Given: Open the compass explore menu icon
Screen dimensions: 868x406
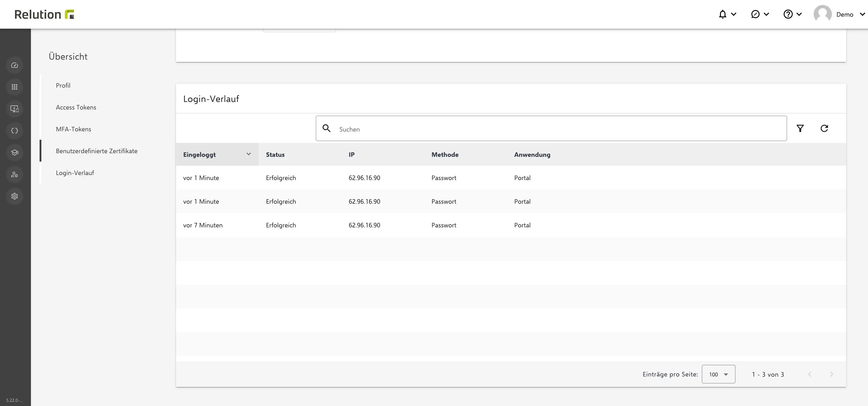Looking at the screenshot, I should pyautogui.click(x=755, y=14).
